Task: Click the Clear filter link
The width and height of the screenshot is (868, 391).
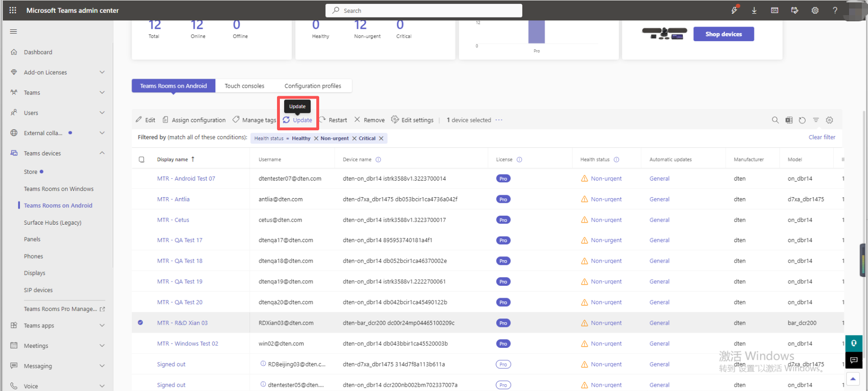Action: click(x=822, y=137)
